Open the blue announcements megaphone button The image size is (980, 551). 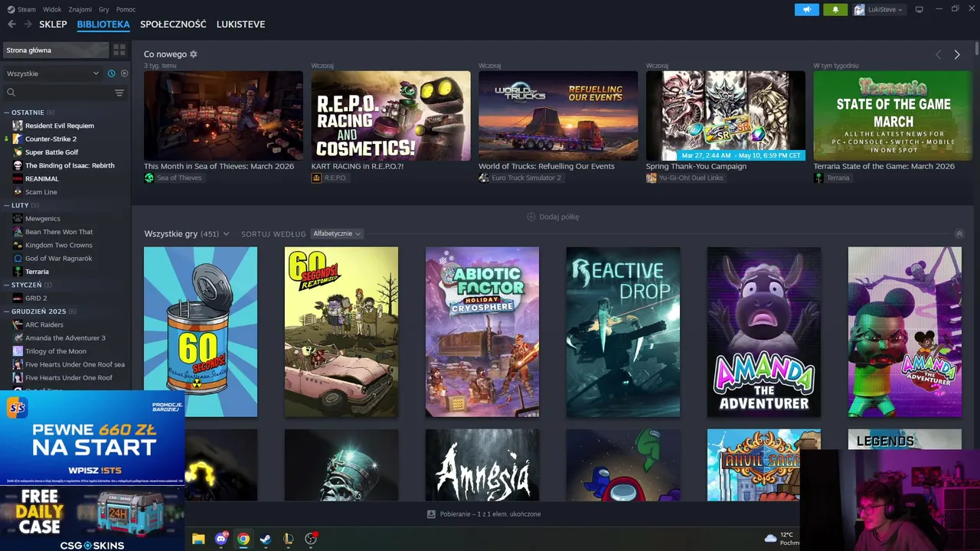(806, 9)
